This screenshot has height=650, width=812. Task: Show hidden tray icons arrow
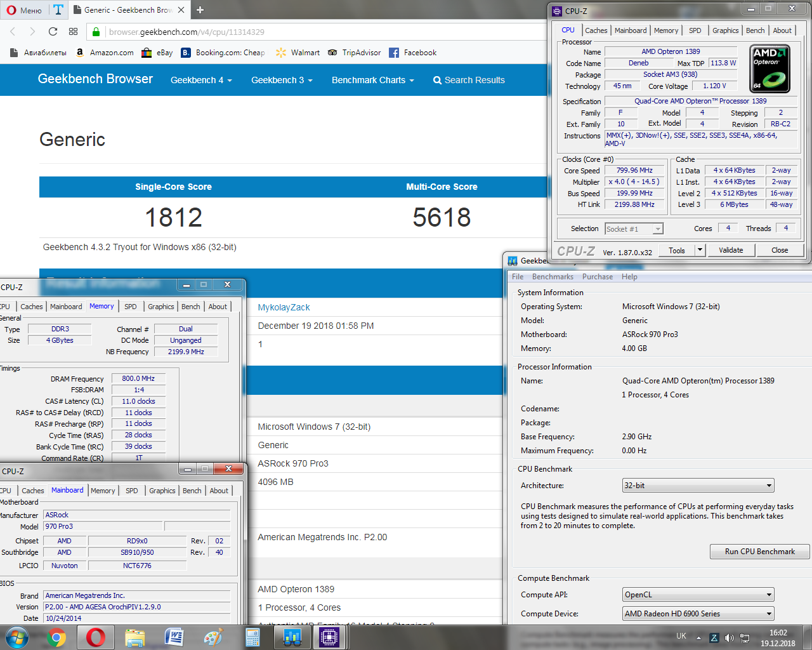point(698,638)
